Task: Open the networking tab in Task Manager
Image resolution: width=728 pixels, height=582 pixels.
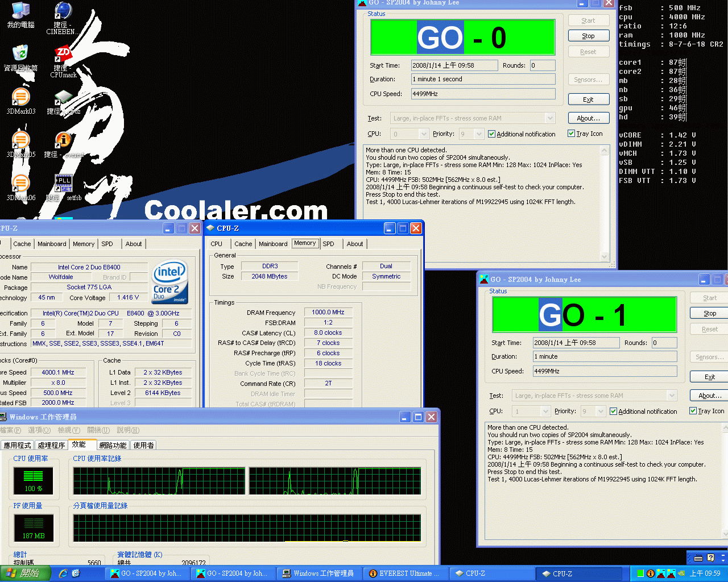Action: 113,445
